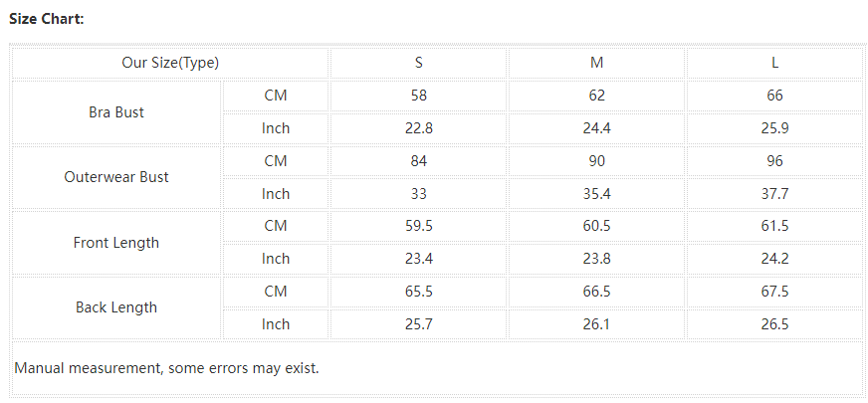868x403 pixels.
Task: Select Front Length inch value 24.2
Action: 774,259
